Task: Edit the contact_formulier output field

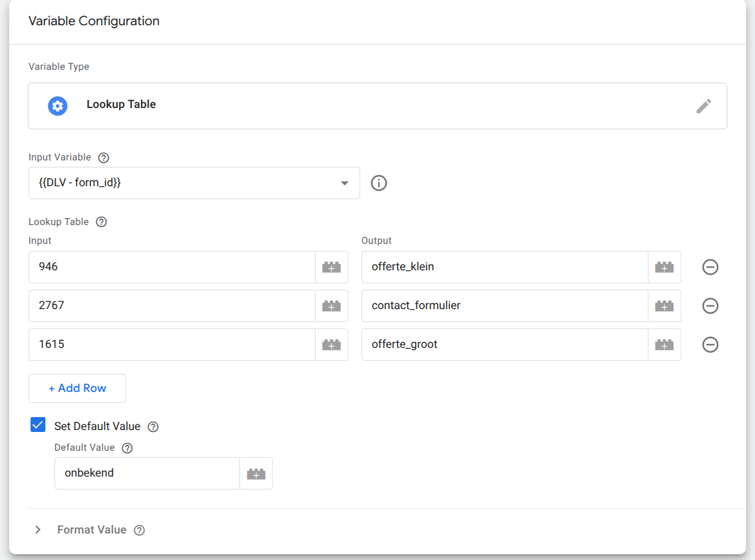Action: (x=505, y=306)
